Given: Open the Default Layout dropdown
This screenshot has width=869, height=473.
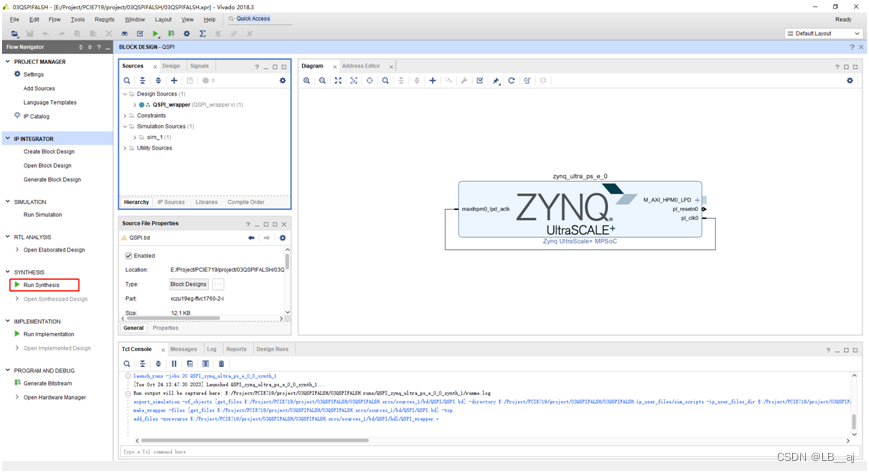Looking at the screenshot, I should pos(824,34).
